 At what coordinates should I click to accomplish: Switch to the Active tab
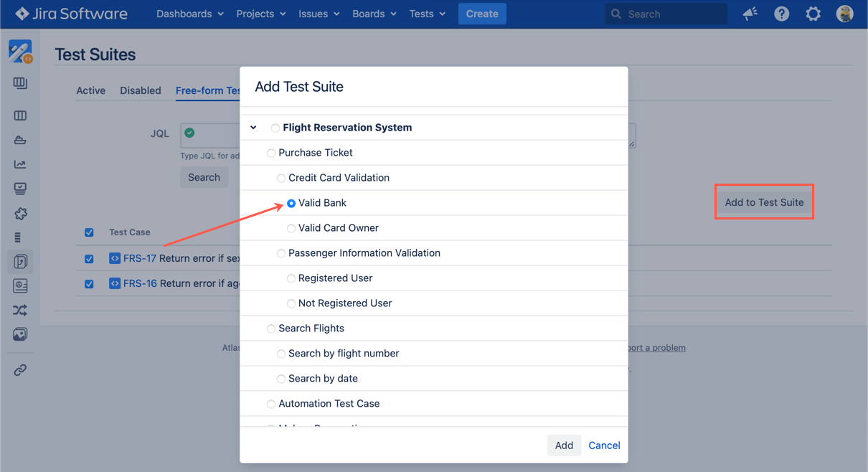click(x=91, y=90)
